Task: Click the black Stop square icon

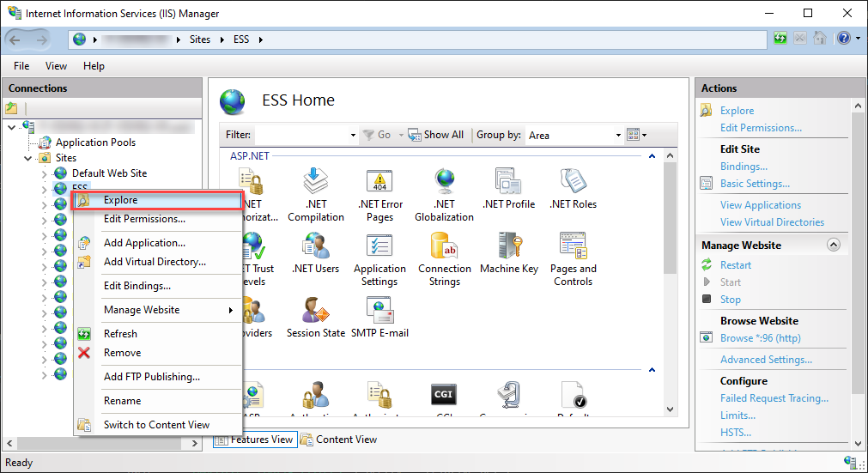Action: coord(707,299)
